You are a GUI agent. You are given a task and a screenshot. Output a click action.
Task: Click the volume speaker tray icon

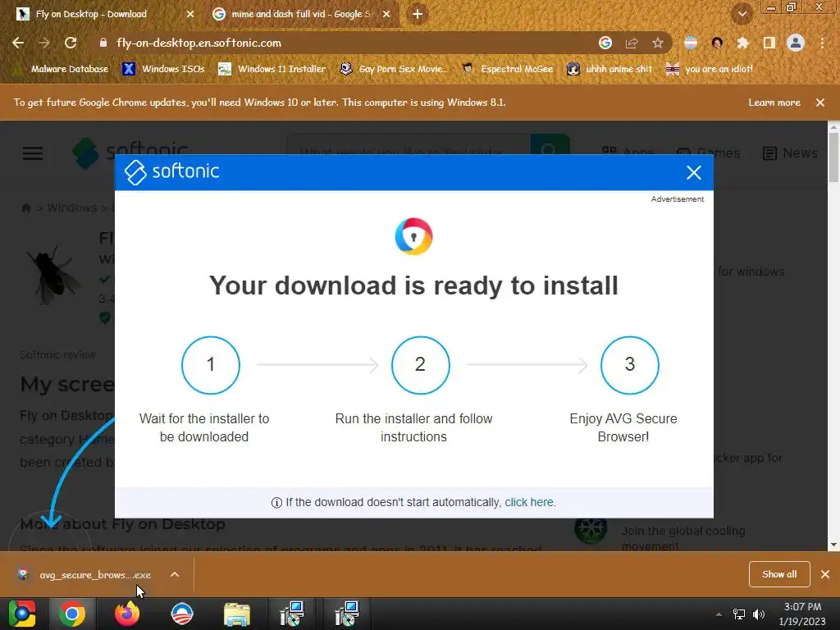(x=759, y=614)
